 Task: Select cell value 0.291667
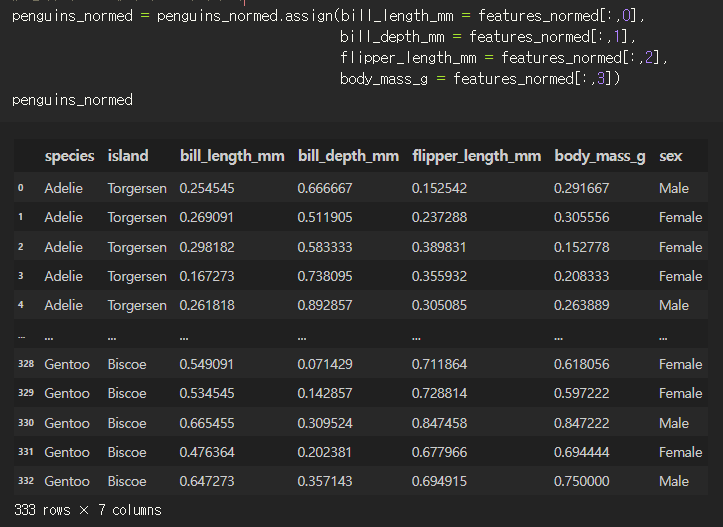point(581,188)
